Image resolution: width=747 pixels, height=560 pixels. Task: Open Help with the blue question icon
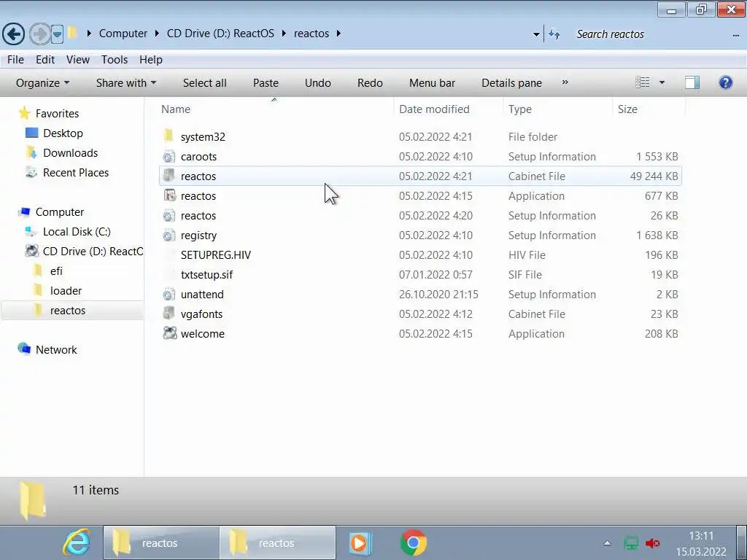pyautogui.click(x=726, y=82)
